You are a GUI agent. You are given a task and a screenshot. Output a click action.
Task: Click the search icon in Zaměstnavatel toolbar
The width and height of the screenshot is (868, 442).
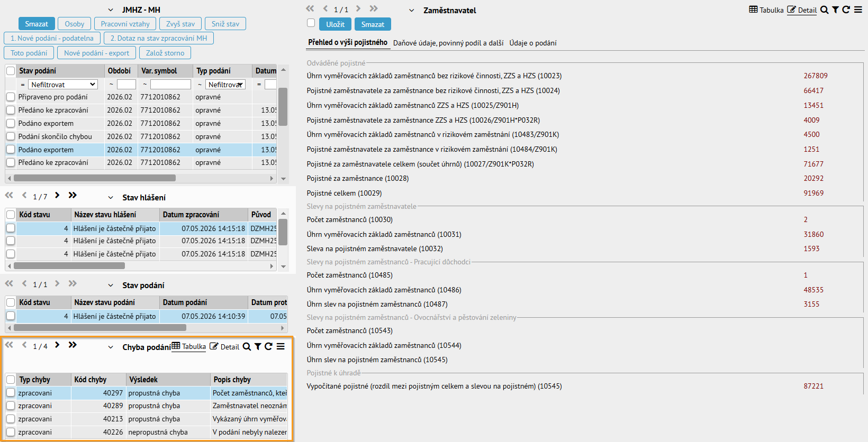point(825,10)
